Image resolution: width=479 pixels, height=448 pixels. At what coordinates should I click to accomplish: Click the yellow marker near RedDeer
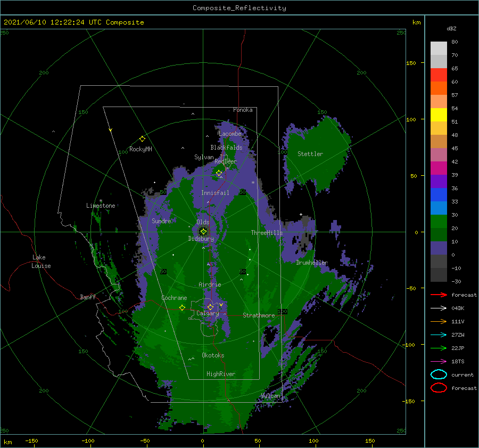click(219, 173)
